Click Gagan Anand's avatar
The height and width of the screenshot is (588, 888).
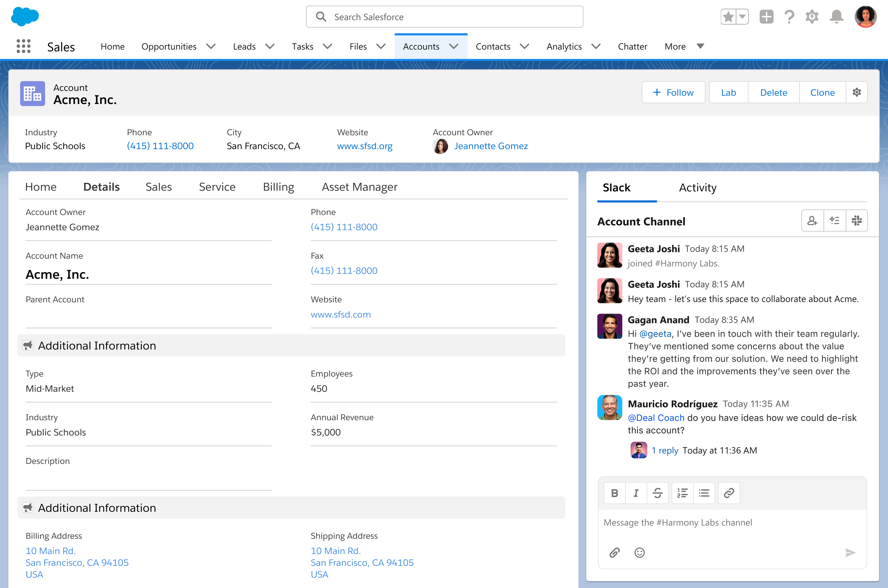tap(610, 326)
